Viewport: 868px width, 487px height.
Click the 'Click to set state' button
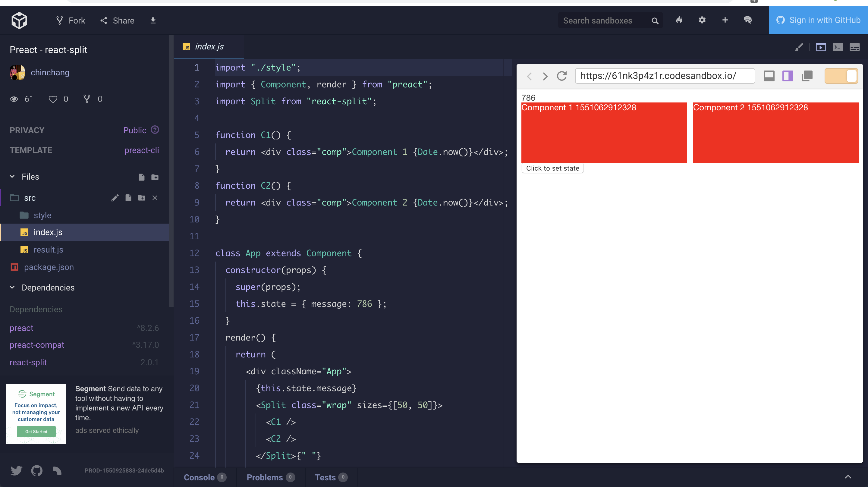(552, 168)
